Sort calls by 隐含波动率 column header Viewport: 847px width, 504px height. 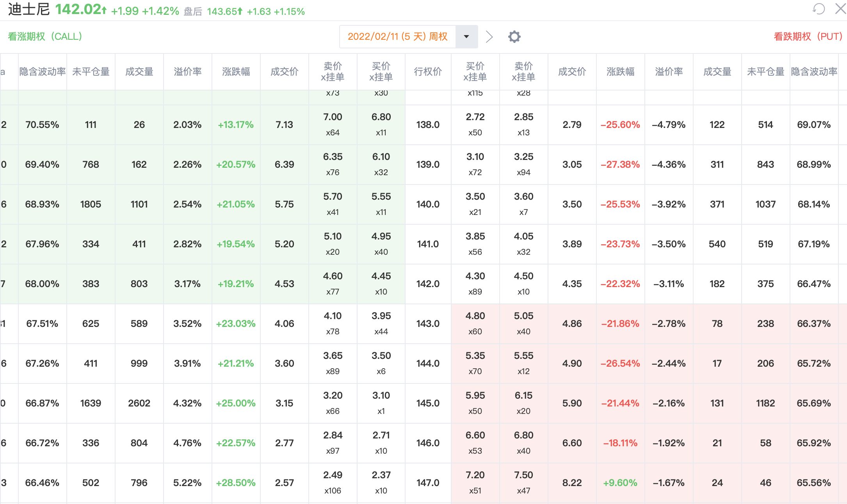(x=42, y=72)
